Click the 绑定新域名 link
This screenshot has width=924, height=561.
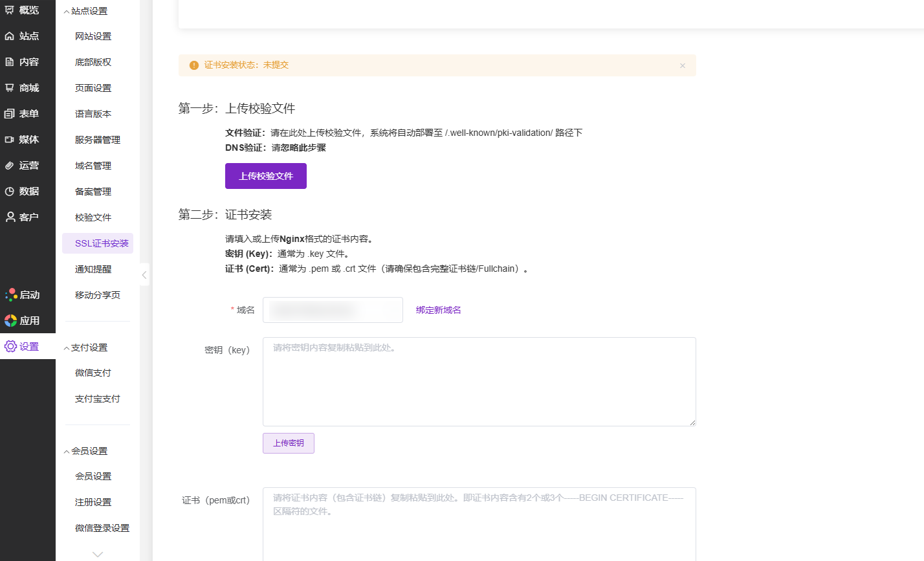pos(438,310)
